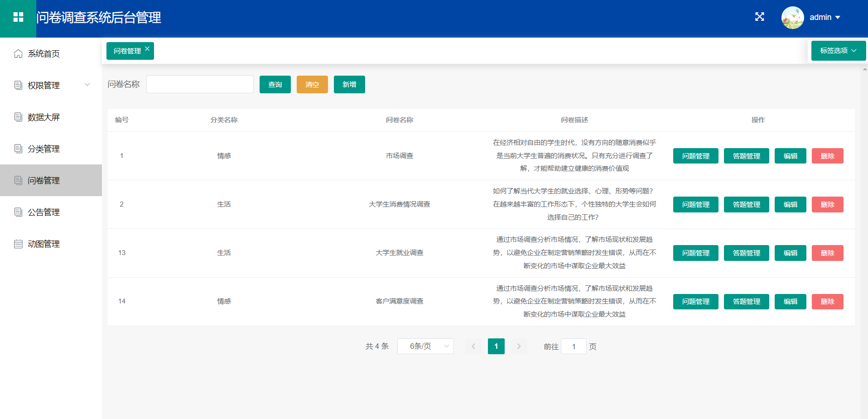Click the home icon beside 系统首页
This screenshot has height=419, width=868.
click(x=18, y=53)
